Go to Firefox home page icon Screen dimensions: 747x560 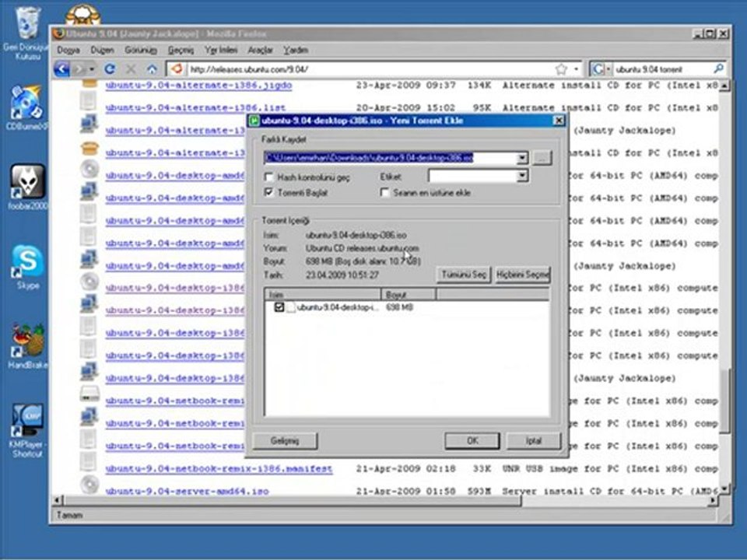coord(152,69)
